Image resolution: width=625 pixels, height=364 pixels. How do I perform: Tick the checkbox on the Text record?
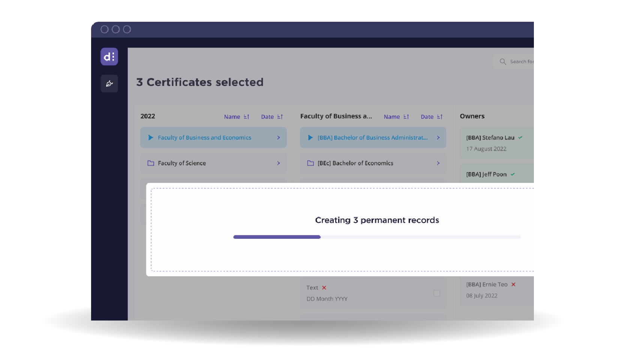click(437, 293)
